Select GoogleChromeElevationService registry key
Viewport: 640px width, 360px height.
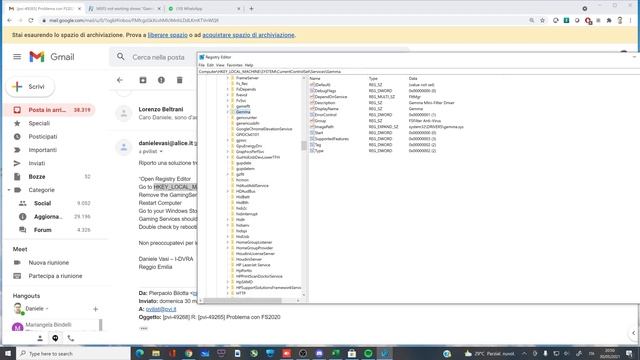coord(264,129)
